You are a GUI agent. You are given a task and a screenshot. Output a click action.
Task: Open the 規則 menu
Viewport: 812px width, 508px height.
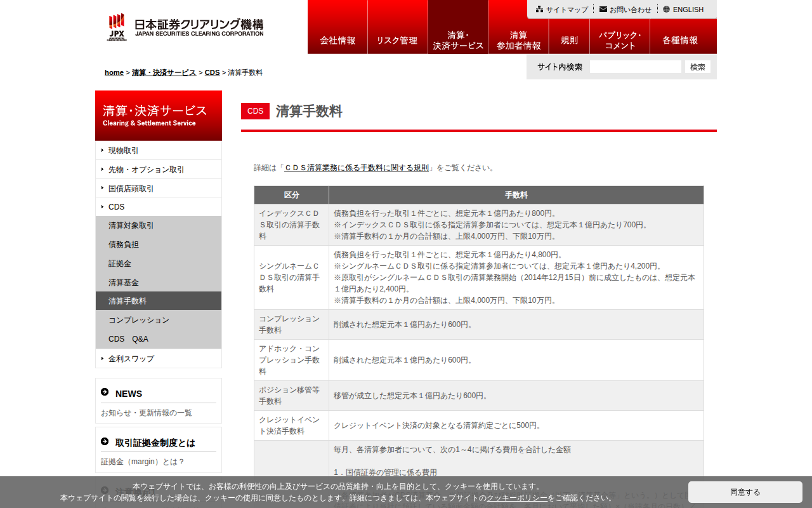click(x=569, y=36)
